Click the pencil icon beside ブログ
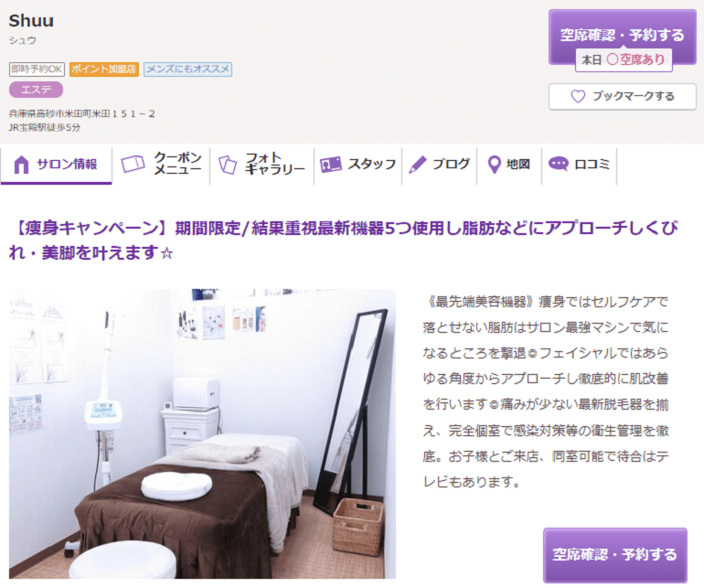704x588 pixels. pyautogui.click(x=418, y=165)
